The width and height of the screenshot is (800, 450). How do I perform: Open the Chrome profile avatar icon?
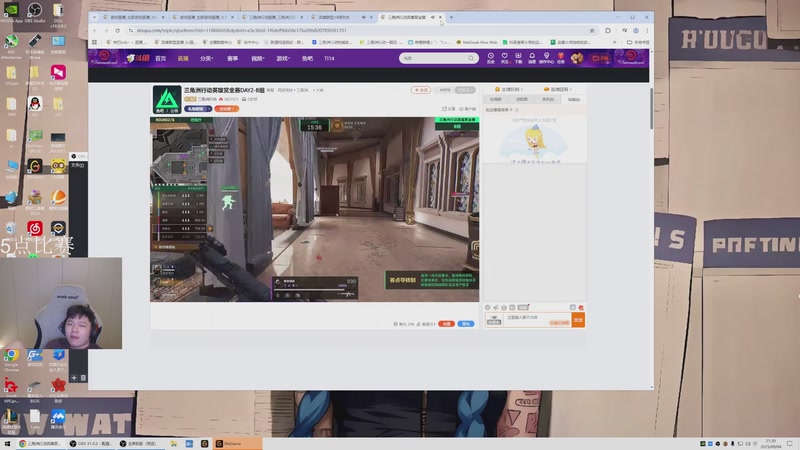pos(636,31)
